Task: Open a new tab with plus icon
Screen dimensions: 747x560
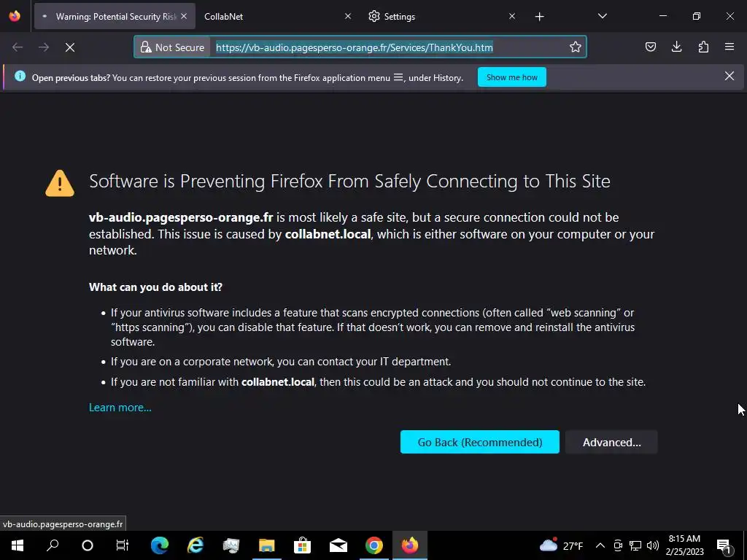Action: [x=539, y=16]
